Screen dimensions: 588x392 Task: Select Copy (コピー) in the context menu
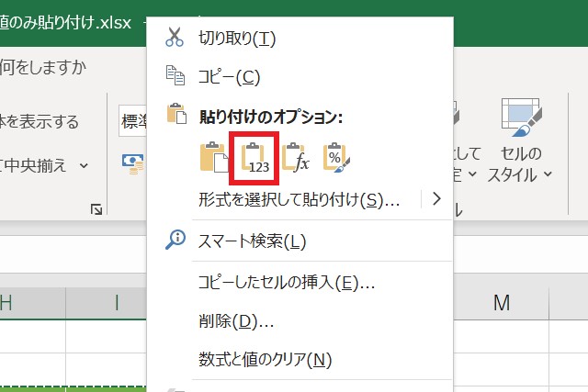click(x=300, y=77)
